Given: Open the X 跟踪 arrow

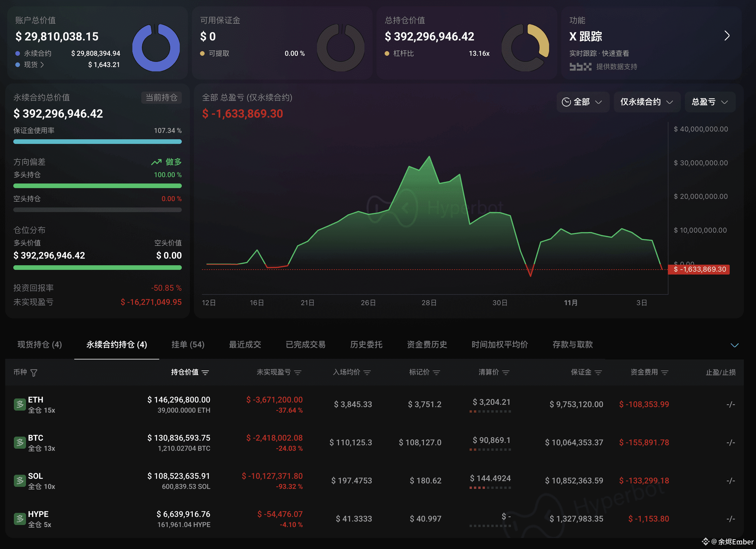Looking at the screenshot, I should tap(727, 36).
